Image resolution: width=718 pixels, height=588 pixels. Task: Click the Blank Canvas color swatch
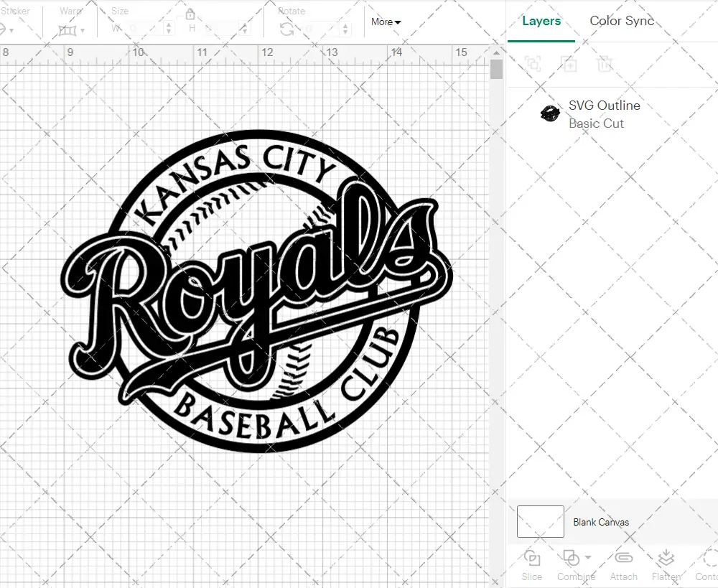click(539, 522)
